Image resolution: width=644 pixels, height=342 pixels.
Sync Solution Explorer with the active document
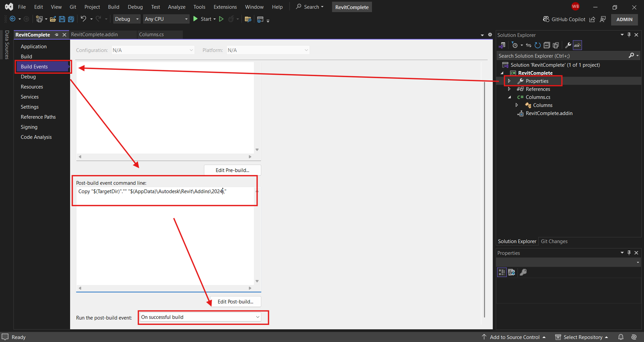pyautogui.click(x=528, y=45)
